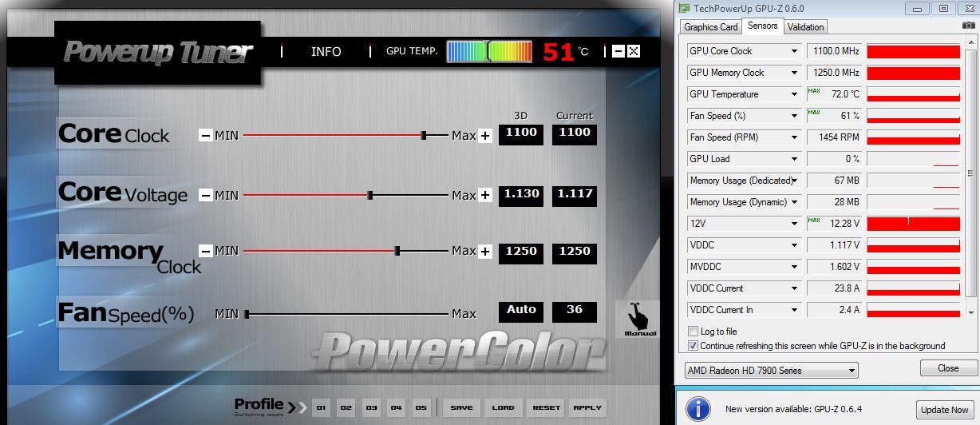Screen dimensions: 980x425
Task: Select profile 03
Action: coord(371,407)
